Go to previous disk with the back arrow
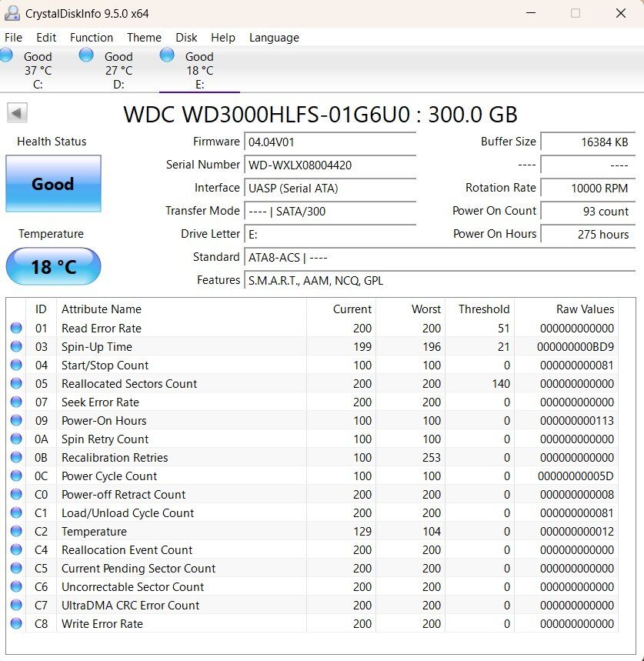This screenshot has width=644, height=661. (17, 113)
